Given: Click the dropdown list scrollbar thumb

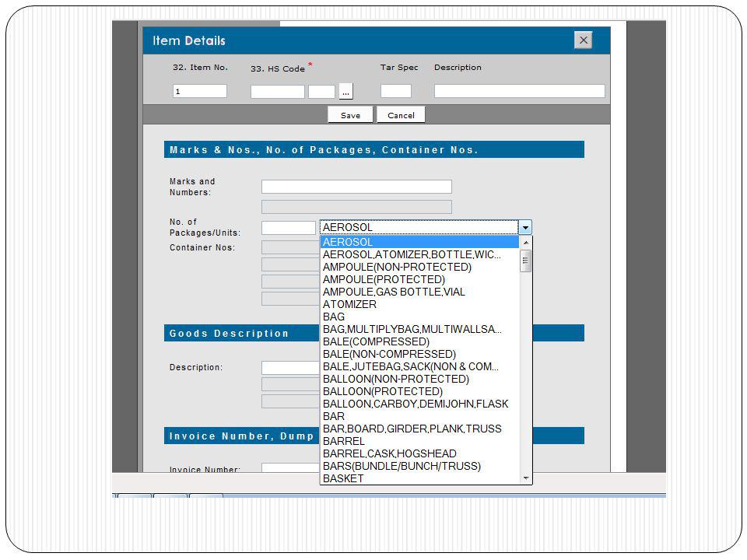Looking at the screenshot, I should [x=525, y=261].
